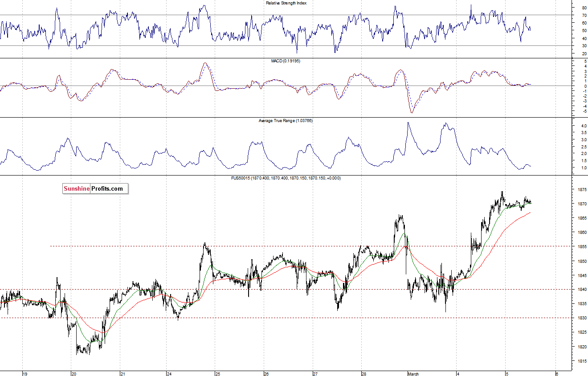
Task: Click the 1875 price axis label
Action: (x=582, y=190)
